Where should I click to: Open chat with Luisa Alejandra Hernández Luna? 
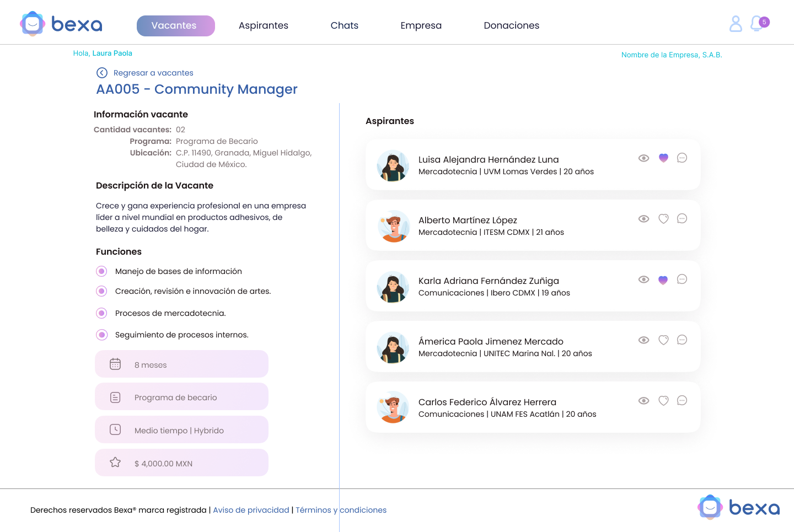(x=682, y=158)
